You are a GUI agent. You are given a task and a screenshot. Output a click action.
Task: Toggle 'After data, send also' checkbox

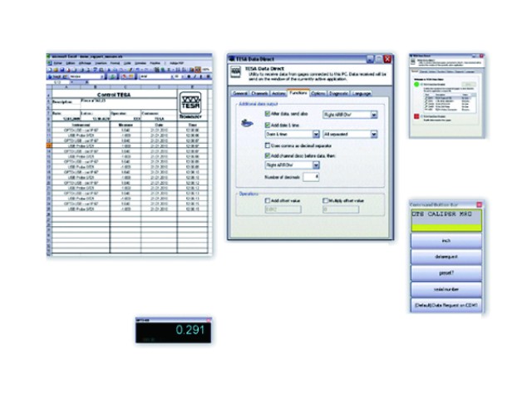coord(268,114)
